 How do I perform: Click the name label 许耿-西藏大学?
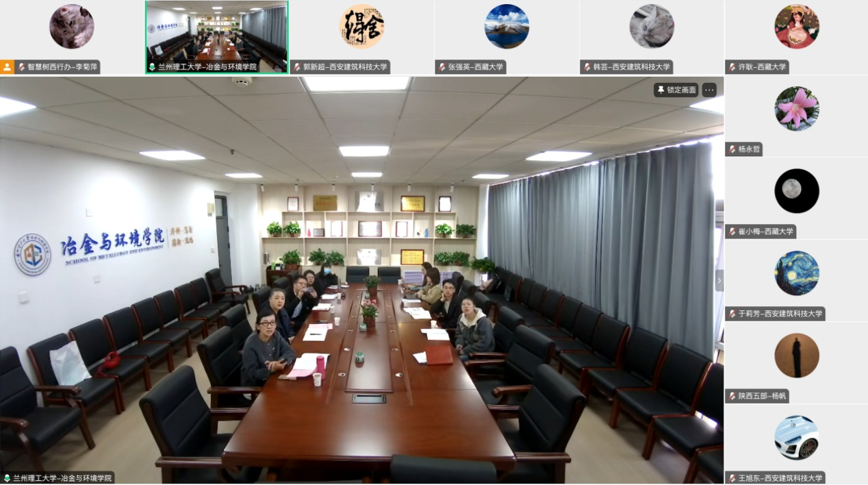(762, 67)
